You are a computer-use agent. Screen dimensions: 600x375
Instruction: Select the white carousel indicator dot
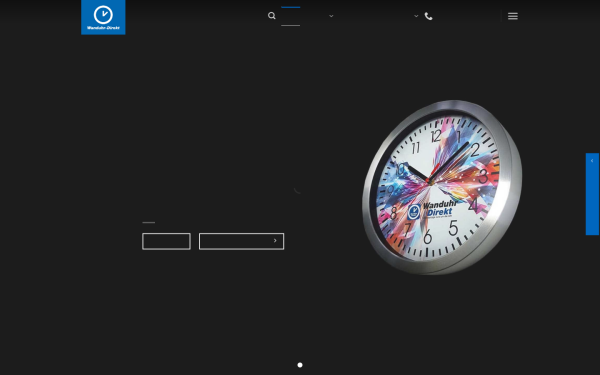tap(300, 365)
